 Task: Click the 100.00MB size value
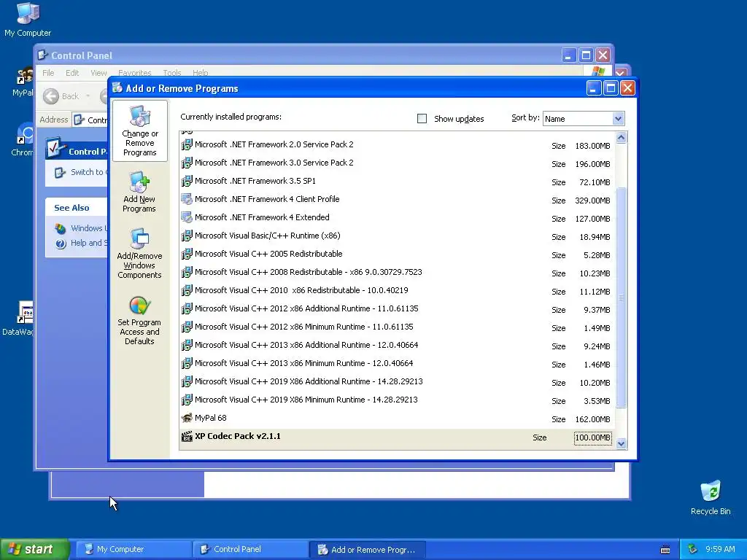point(592,437)
